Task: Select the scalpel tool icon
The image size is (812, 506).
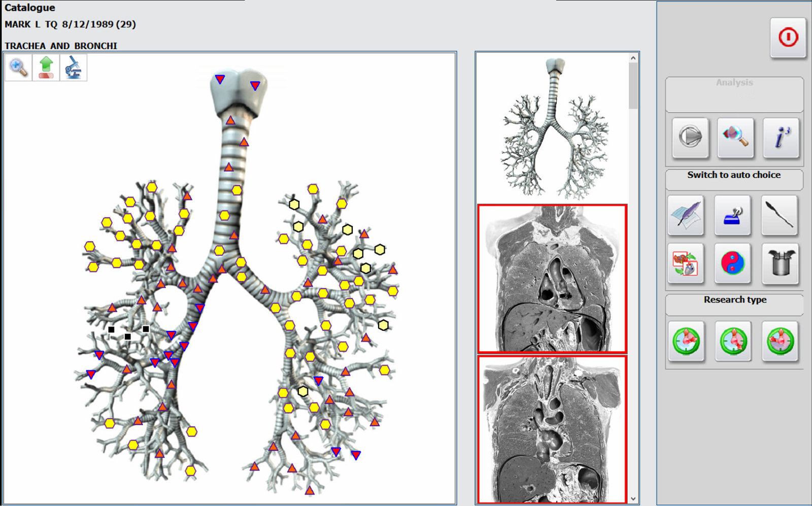Action: click(780, 215)
